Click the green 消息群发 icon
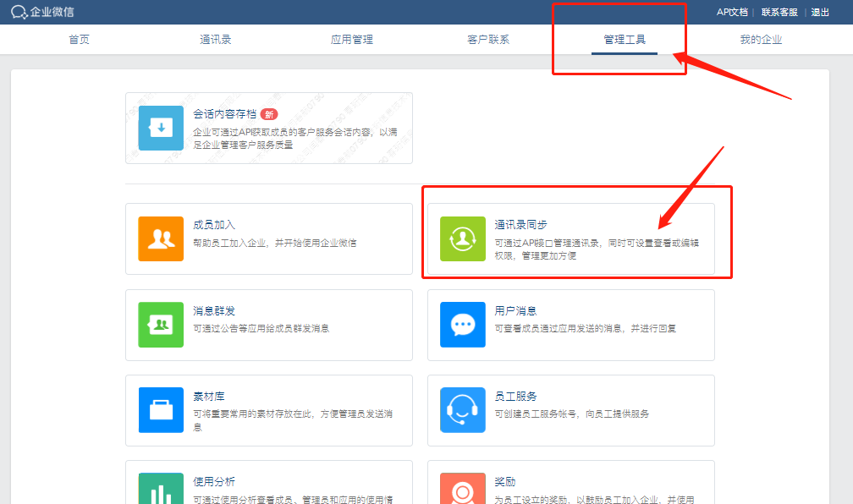853x504 pixels. tap(161, 325)
